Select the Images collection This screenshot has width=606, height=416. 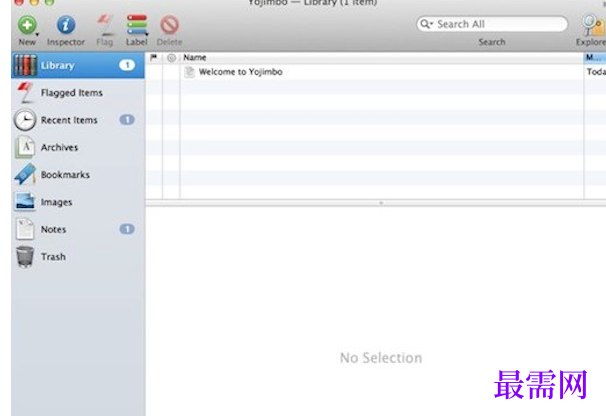tap(78, 202)
